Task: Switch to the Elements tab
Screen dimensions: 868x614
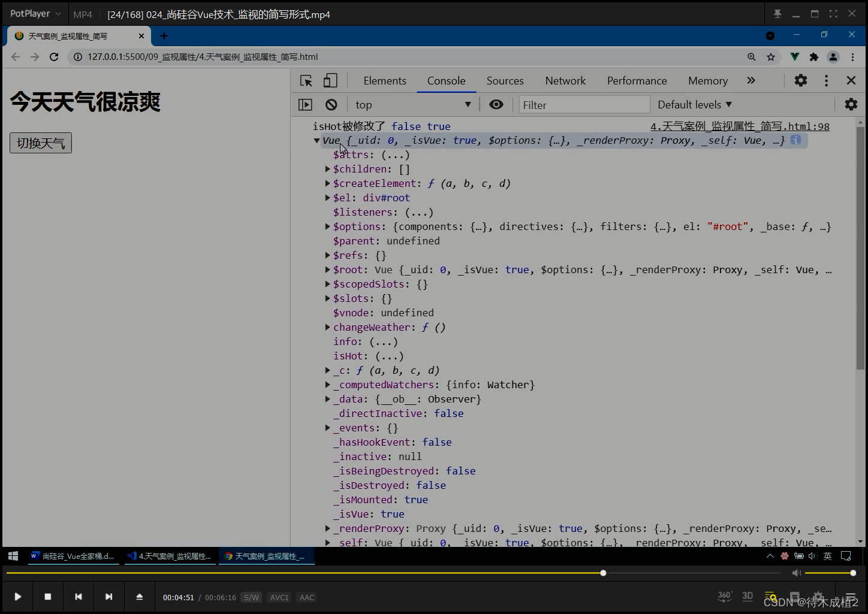Action: point(385,81)
